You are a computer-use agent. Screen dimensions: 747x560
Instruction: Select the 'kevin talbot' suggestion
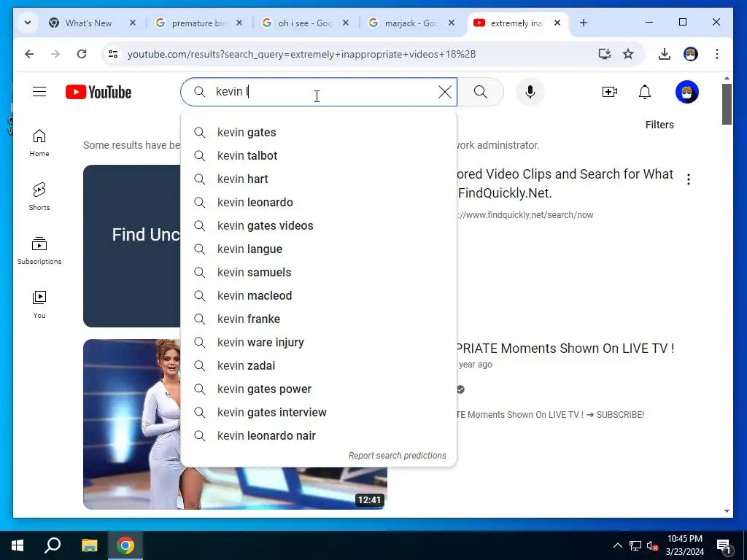(319, 156)
